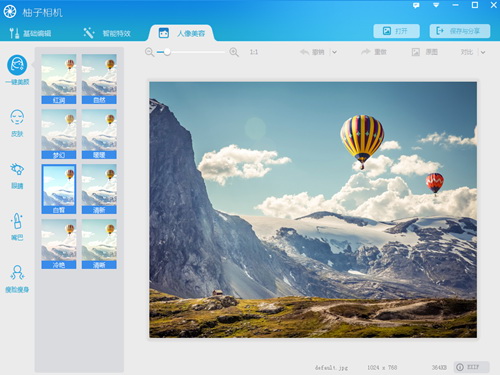The image size is (500, 375).
Task: Switch to the 智能特效 tab
Action: pyautogui.click(x=107, y=33)
